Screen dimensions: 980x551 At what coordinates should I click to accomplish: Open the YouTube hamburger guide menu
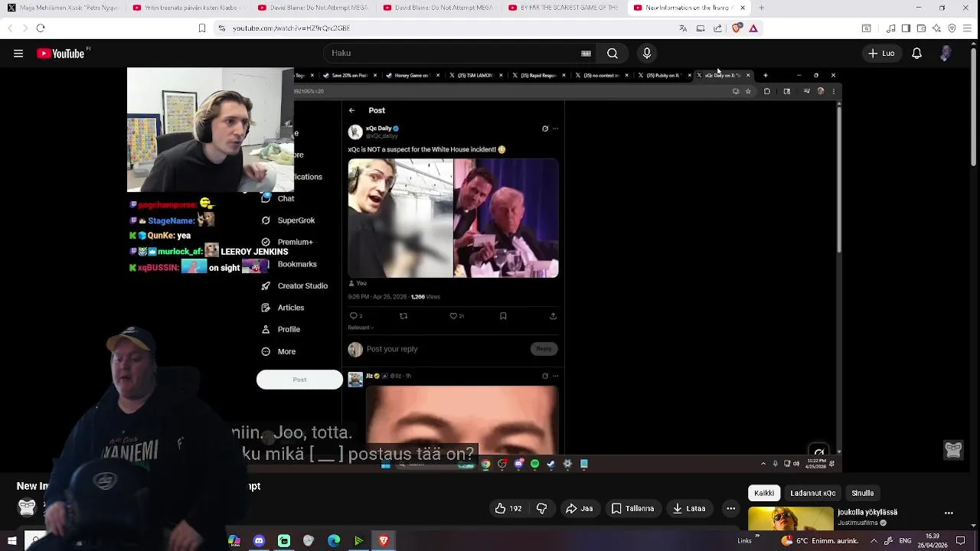point(18,54)
